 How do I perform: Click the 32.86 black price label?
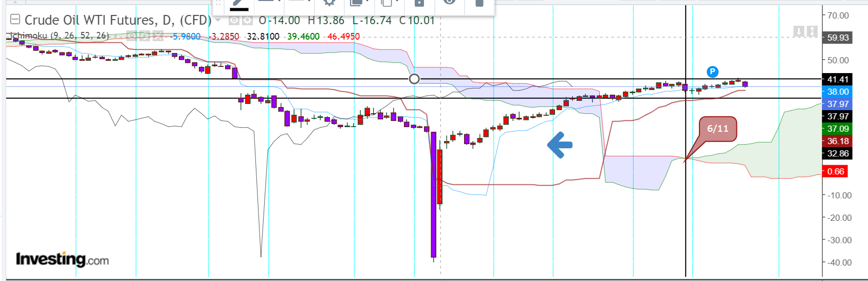coord(838,153)
